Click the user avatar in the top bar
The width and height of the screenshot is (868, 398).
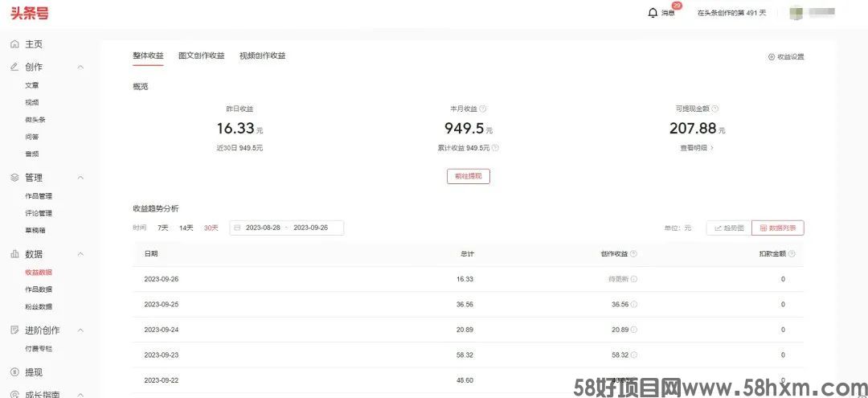[x=796, y=13]
